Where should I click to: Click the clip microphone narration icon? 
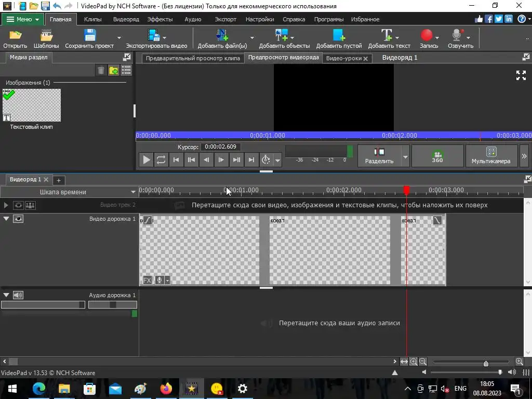pos(159,280)
